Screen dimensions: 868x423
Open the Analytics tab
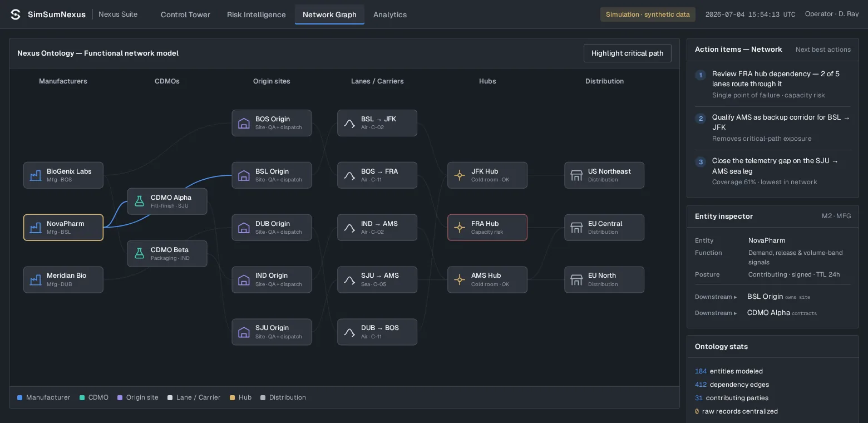[390, 14]
